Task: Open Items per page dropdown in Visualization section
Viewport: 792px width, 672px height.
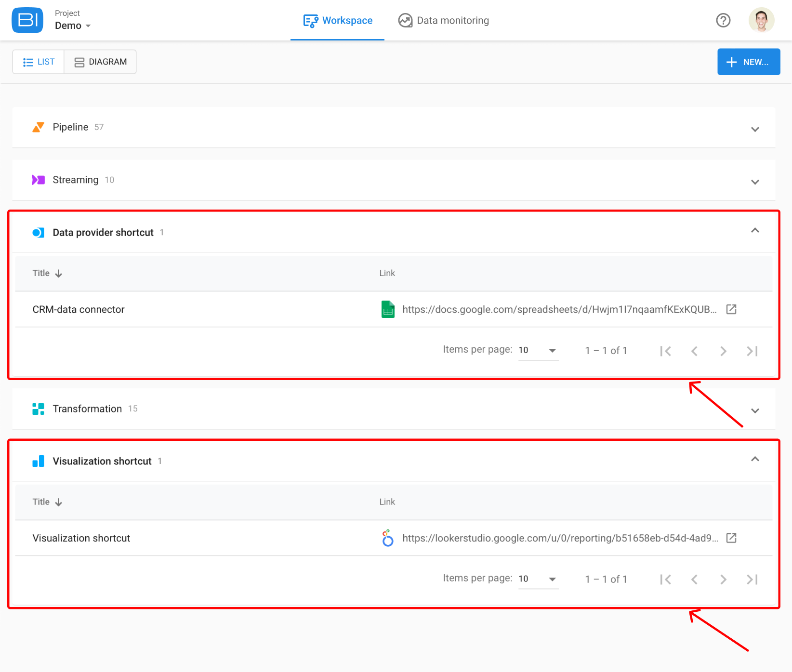Action: coord(538,579)
